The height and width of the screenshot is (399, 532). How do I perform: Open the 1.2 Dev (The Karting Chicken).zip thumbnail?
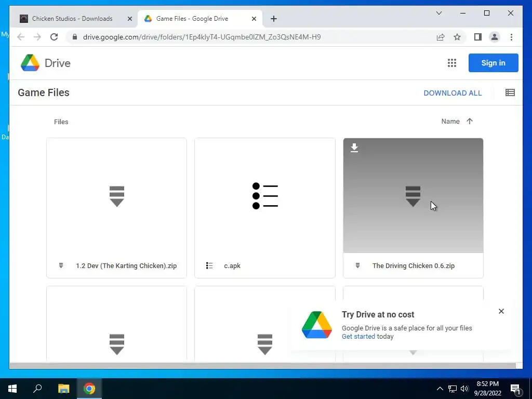click(116, 196)
